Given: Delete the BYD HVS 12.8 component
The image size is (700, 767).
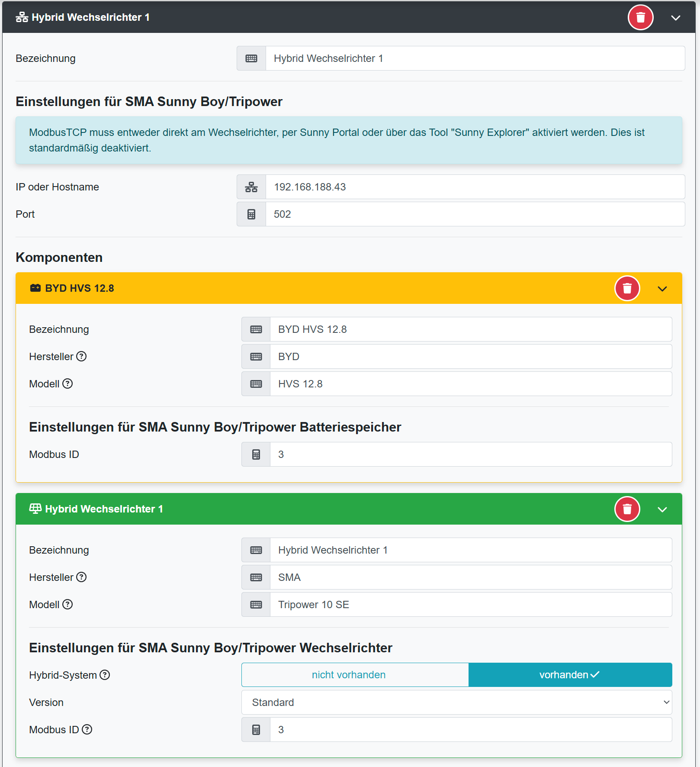Looking at the screenshot, I should [x=627, y=288].
